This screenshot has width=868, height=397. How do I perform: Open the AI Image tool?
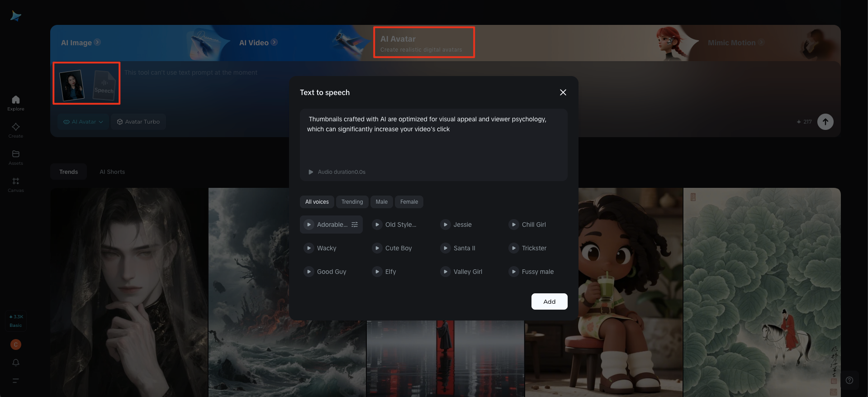(81, 43)
